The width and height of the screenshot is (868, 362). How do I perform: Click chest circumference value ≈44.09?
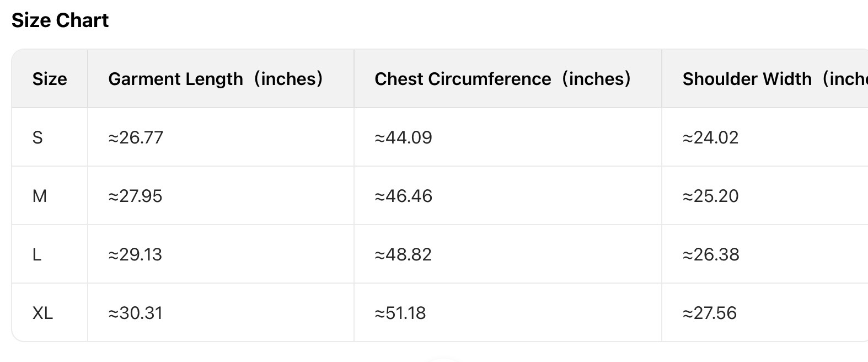click(403, 137)
